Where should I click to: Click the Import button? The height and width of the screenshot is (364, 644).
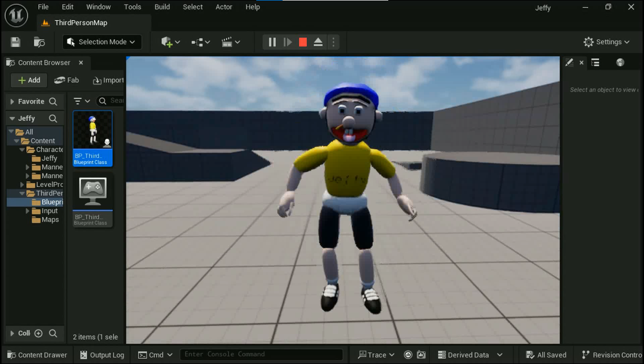pos(108,80)
